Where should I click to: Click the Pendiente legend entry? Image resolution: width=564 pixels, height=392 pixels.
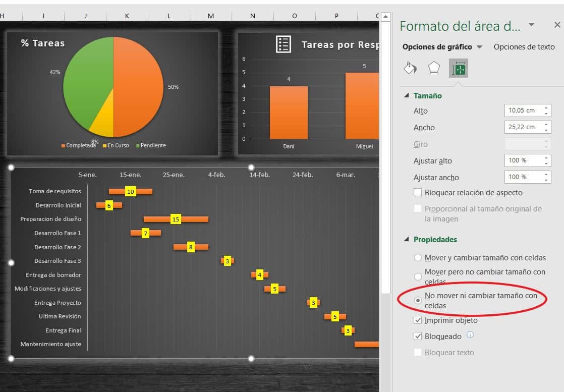151,145
